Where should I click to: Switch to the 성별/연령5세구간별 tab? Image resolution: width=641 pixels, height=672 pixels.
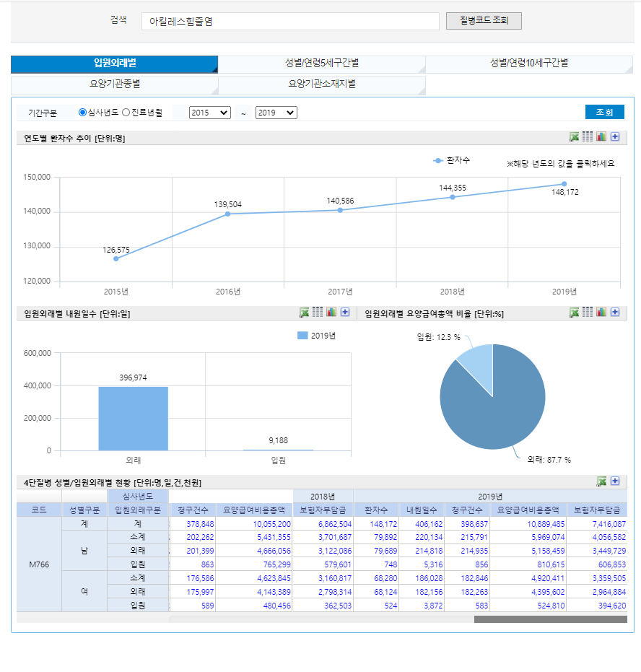[321, 64]
